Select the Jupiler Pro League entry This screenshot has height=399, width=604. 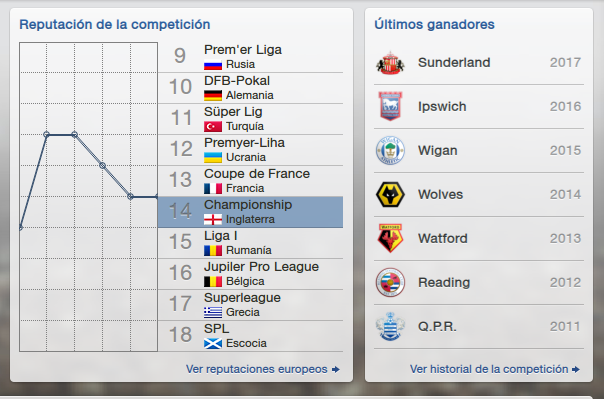point(250,274)
